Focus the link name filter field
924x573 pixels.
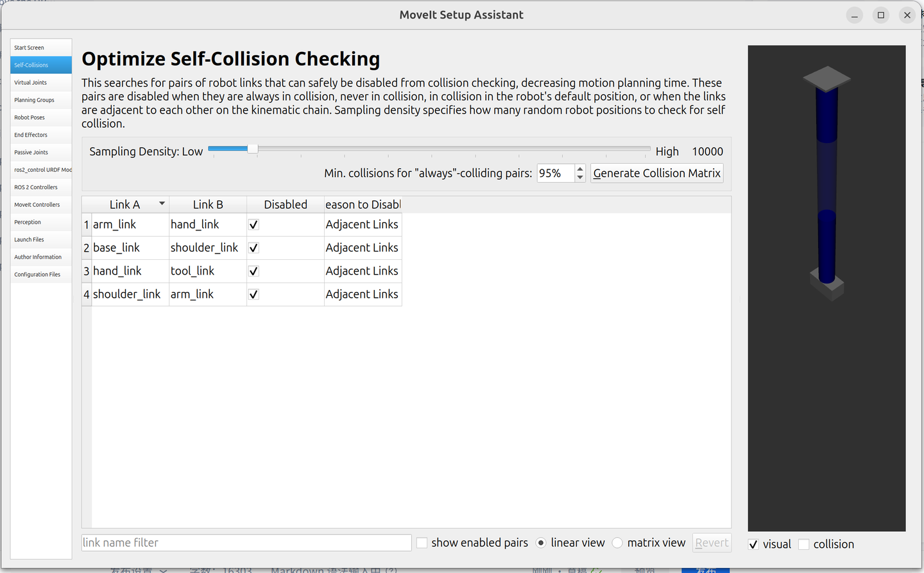[246, 543]
